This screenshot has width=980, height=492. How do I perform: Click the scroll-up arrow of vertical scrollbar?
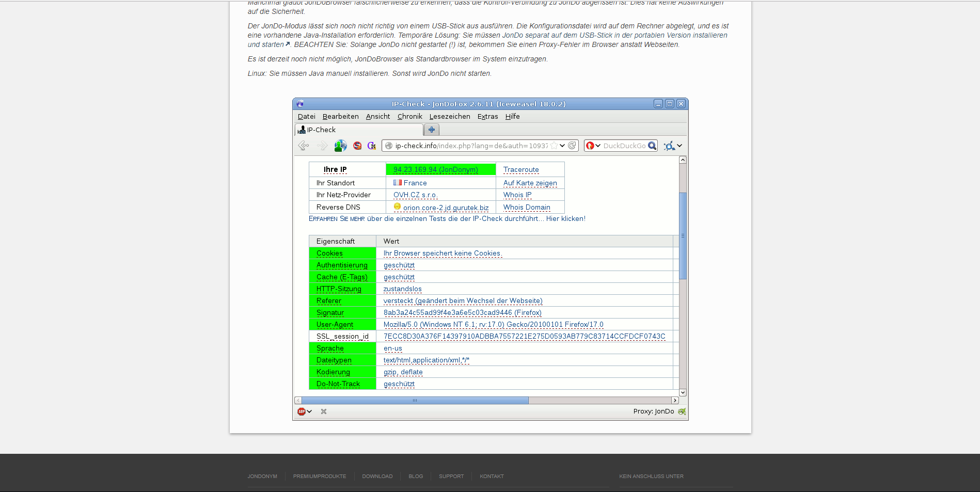click(683, 160)
